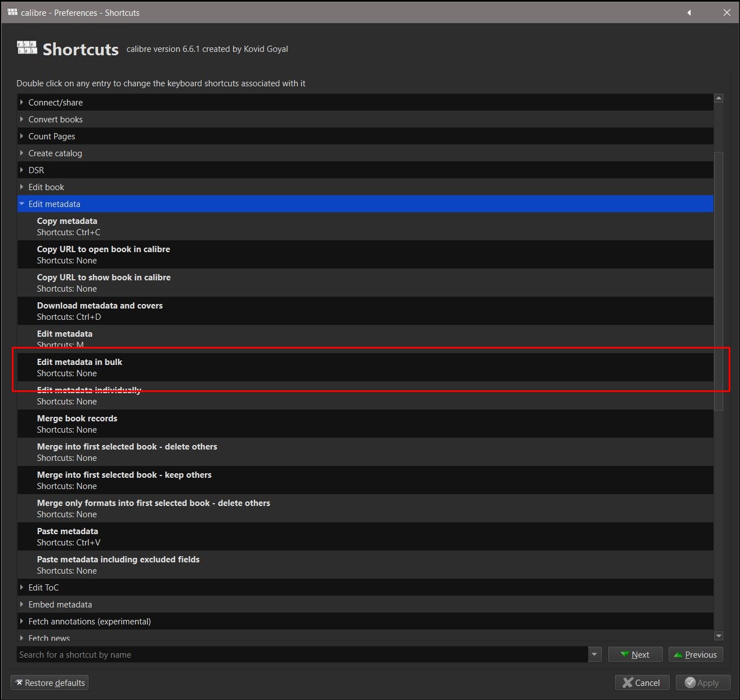Expand the Create catalog group
740x700 pixels.
21,153
